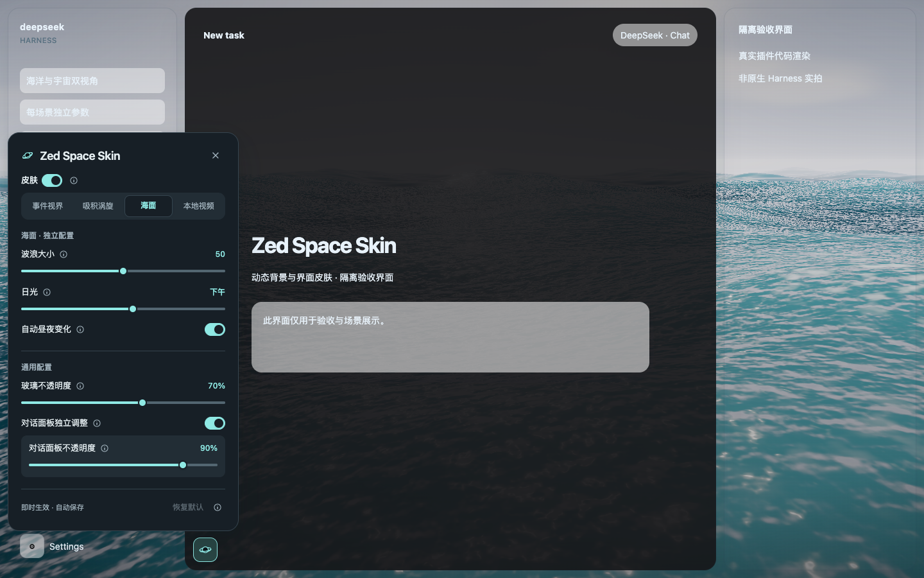Click the planet logo in Zed Space Skin header

point(28,155)
